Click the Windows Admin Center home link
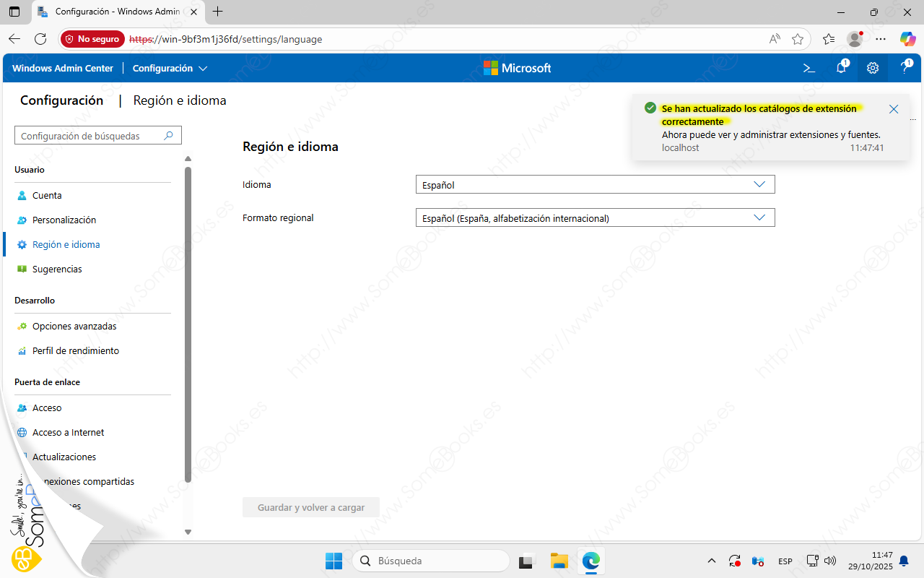924x578 pixels. click(x=63, y=68)
